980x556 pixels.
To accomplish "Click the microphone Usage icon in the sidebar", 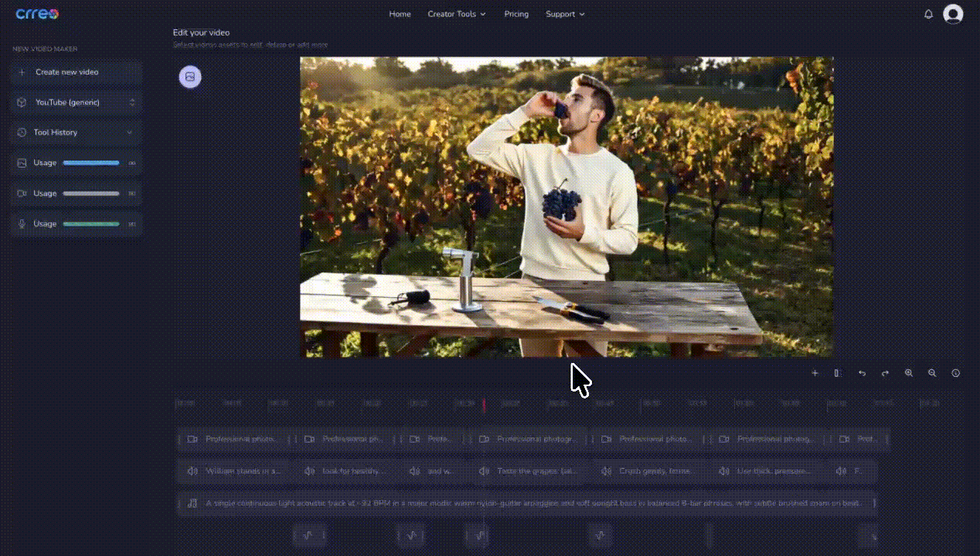I will click(x=22, y=224).
